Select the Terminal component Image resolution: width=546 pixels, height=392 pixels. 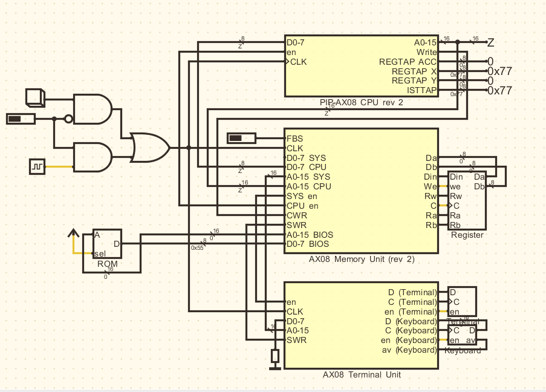point(462,301)
